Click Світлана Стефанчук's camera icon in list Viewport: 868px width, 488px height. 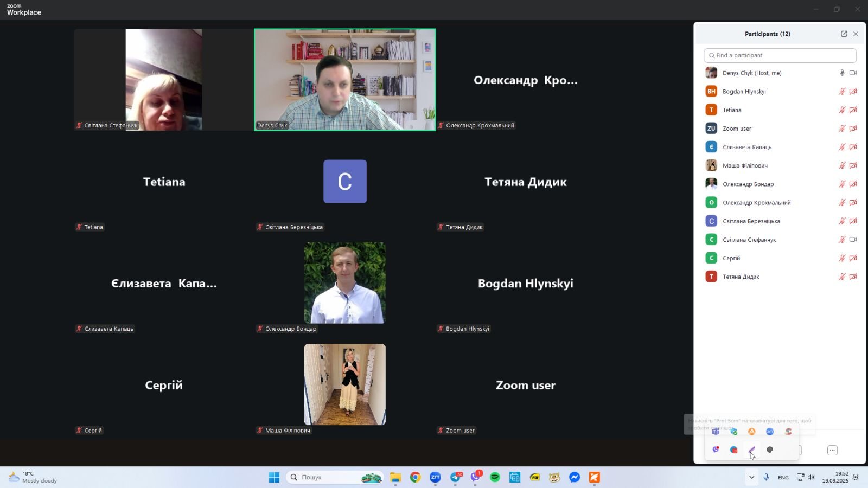point(853,240)
